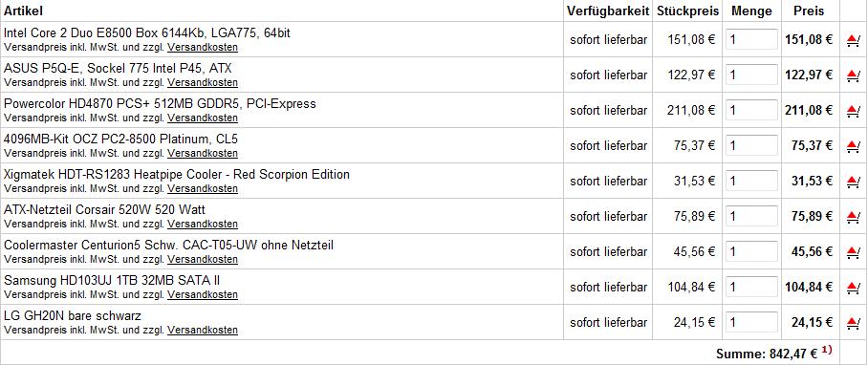Remove Powercolor HD4870 cart icon
Viewport: 868px width, 365px height.
coord(853,111)
